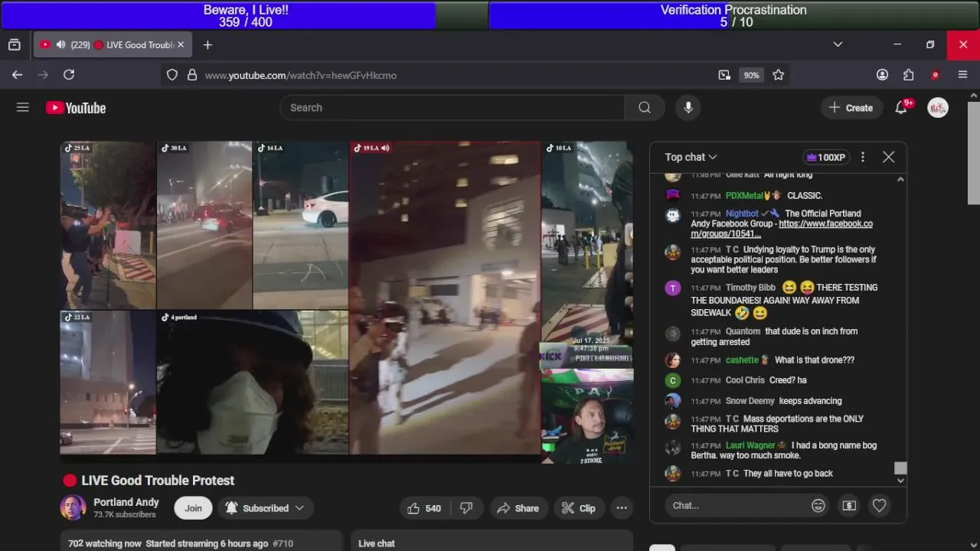Click the site padlock icon
Image resolution: width=980 pixels, height=551 pixels.
pos(192,75)
